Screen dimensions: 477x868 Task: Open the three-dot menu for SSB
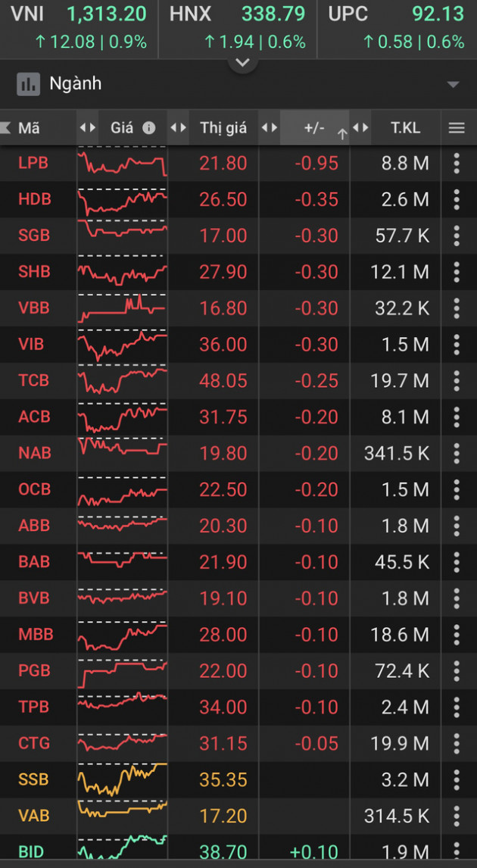click(x=457, y=779)
